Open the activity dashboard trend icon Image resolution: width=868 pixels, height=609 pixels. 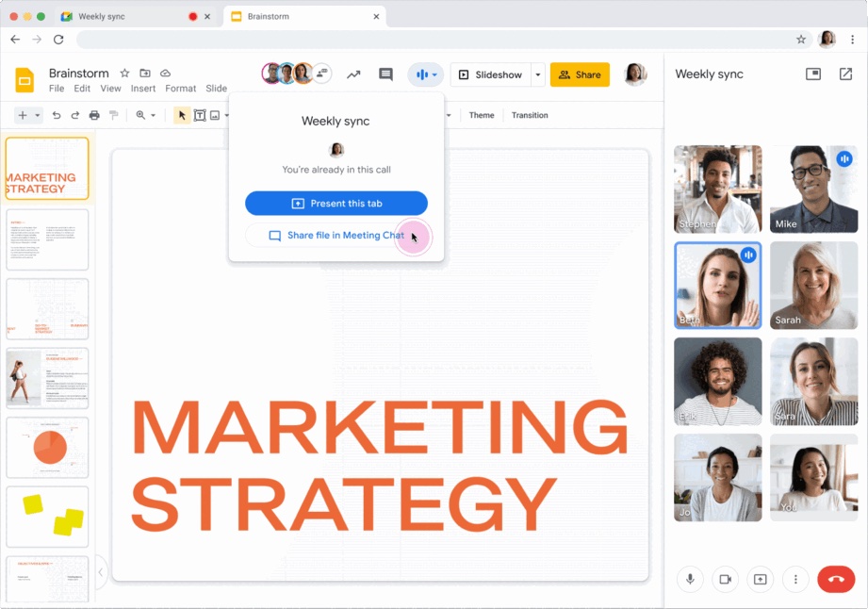[x=353, y=74]
